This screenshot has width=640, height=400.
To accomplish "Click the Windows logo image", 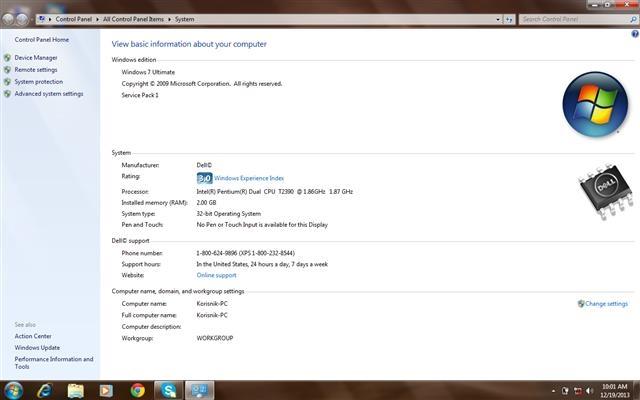I will pyautogui.click(x=595, y=104).
